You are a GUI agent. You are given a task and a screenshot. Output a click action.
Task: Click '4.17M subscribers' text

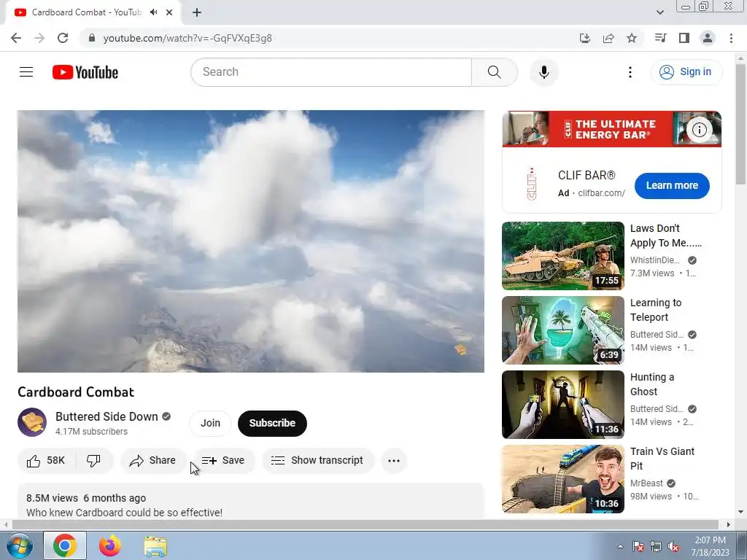91,432
